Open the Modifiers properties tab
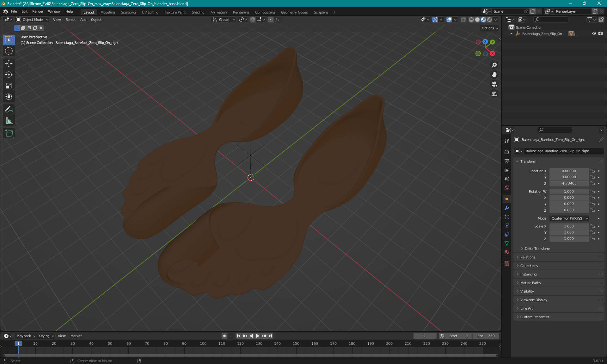 507,208
